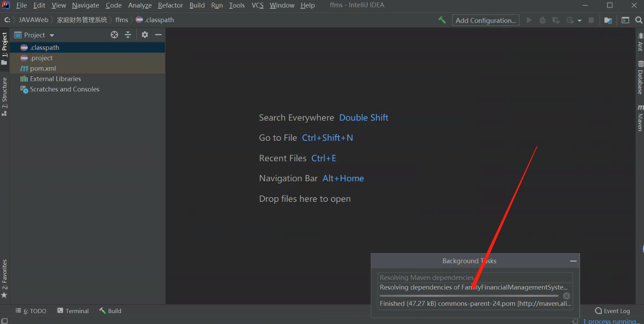644x324 pixels.
Task: Click the Double Shift shortcut hint
Action: (364, 117)
